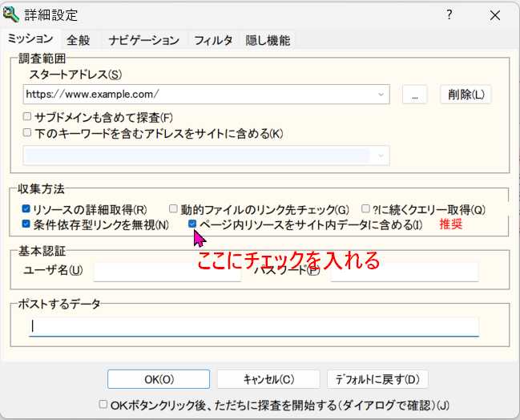Screen dimensions: 520x420
Task: Click the OK(O) button
Action: pos(159,379)
